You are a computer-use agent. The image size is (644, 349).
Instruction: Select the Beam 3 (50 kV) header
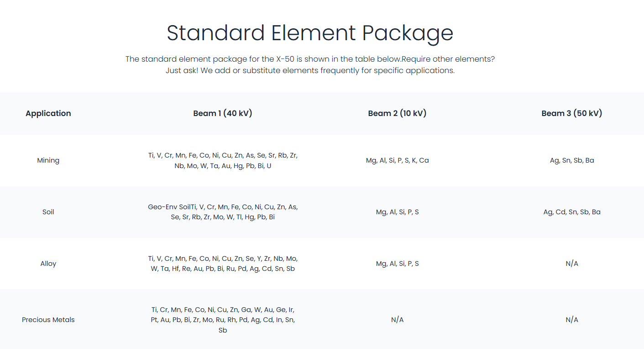coord(572,113)
